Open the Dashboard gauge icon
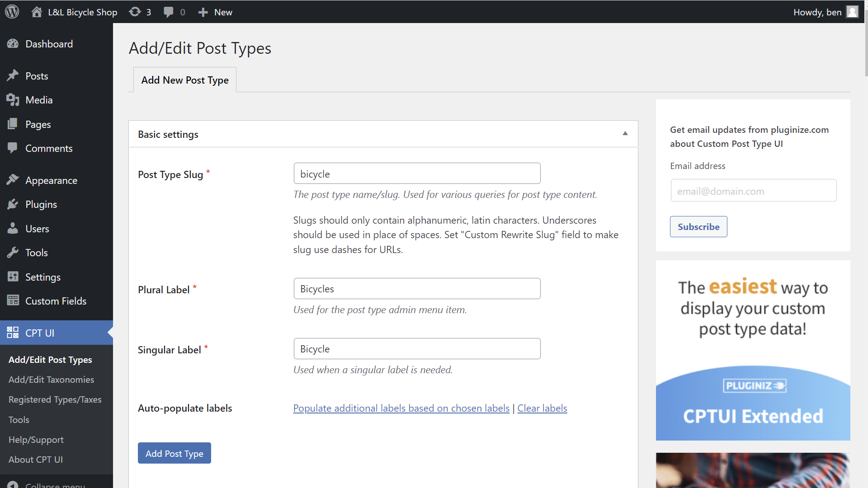 [13, 44]
